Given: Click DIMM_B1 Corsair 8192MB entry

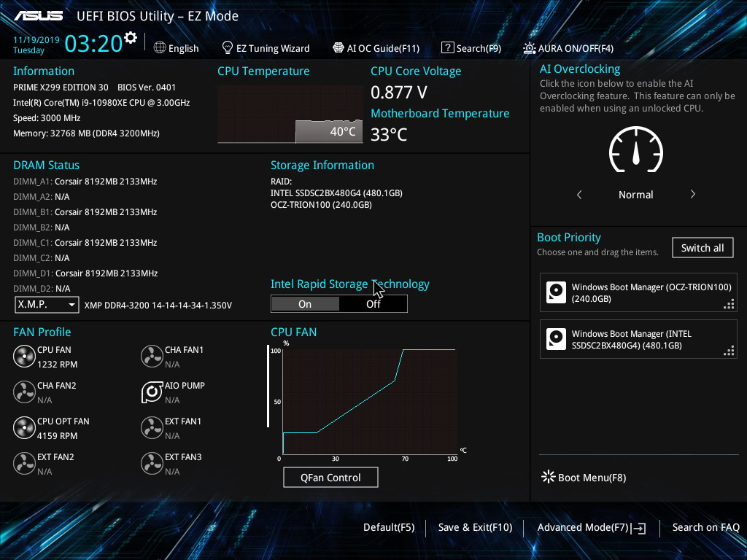Looking at the screenshot, I should 85,212.
